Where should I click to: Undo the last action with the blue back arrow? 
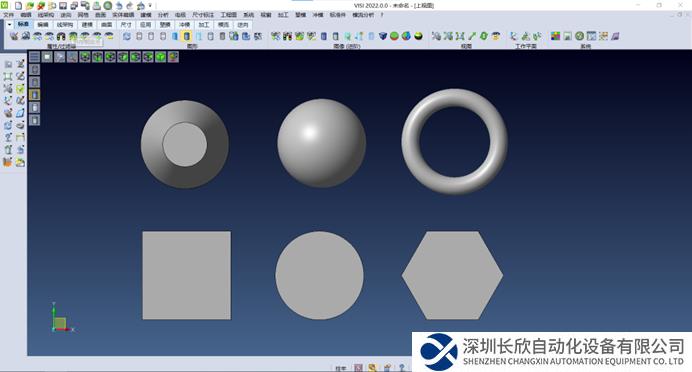tap(119, 6)
